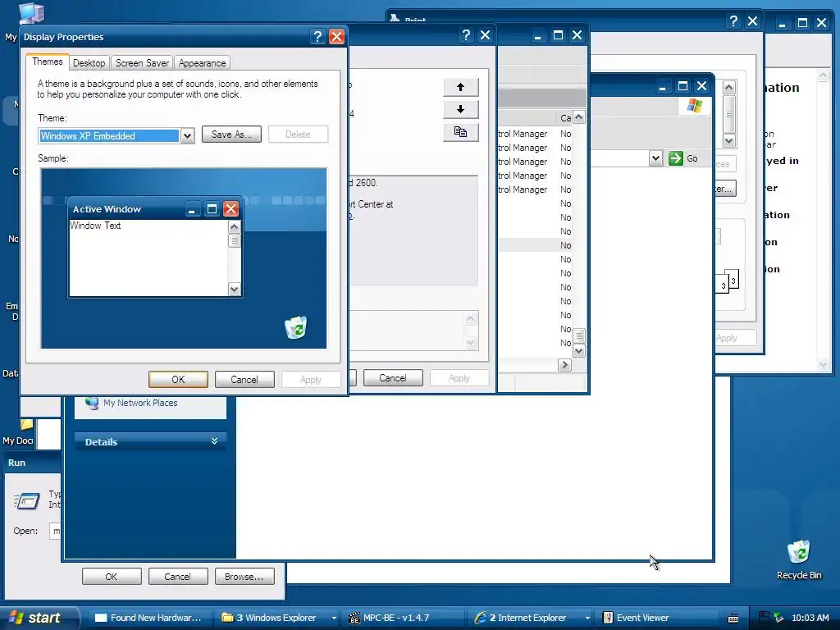
Task: Select the Themes tab
Action: click(47, 62)
